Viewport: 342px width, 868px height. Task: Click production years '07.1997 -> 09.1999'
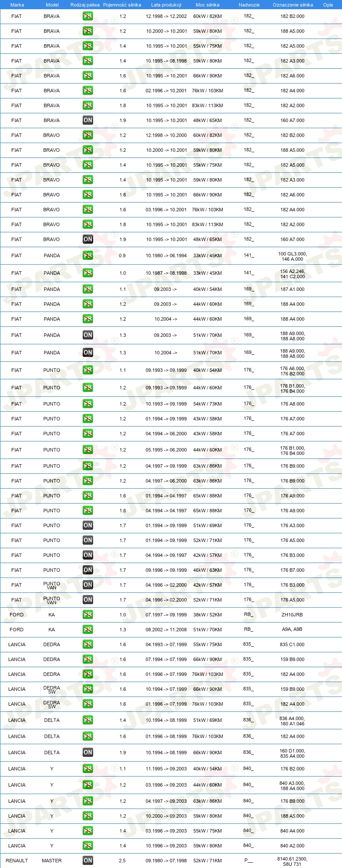tap(166, 615)
